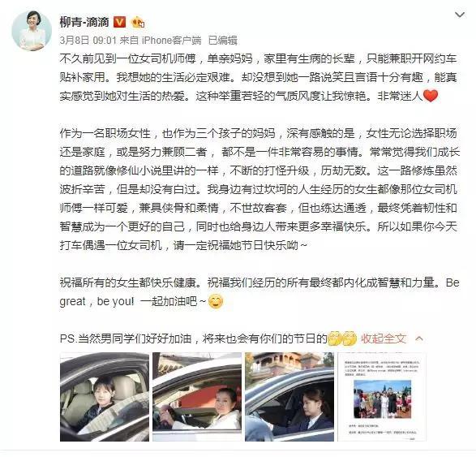Click the up caret beside 收起全文

[x=419, y=338]
